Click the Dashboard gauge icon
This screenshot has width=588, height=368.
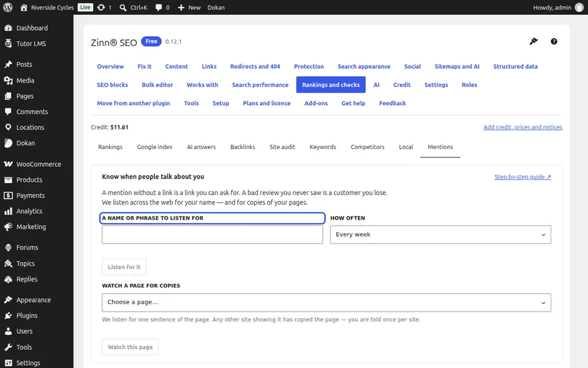point(8,28)
